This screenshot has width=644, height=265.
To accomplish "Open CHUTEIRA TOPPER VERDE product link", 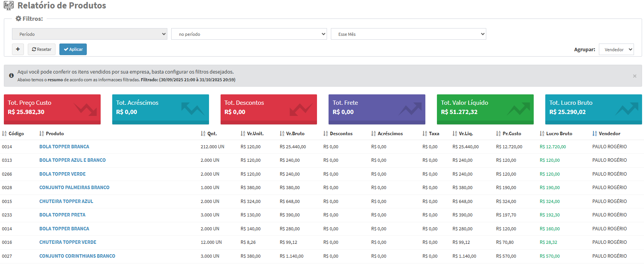I will pyautogui.click(x=68, y=242).
